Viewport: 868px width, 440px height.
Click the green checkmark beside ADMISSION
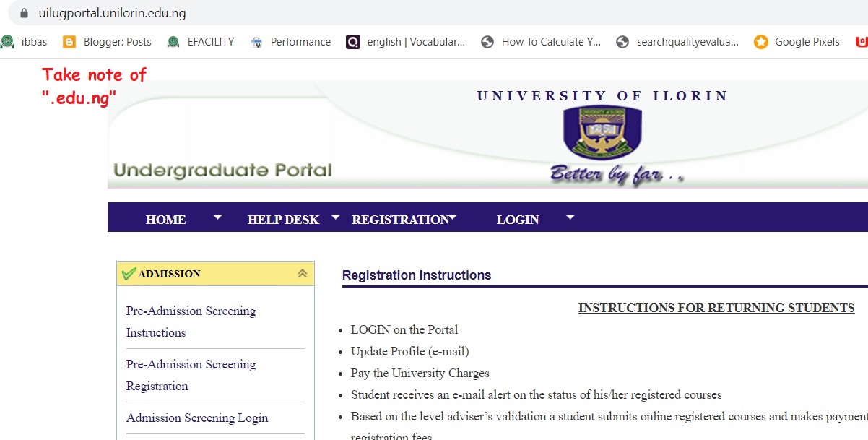point(129,274)
